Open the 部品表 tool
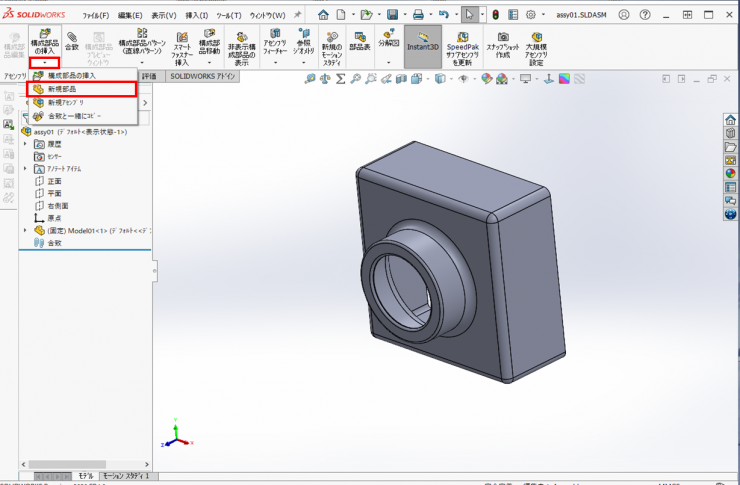Viewport: 740px width, 485px height. pyautogui.click(x=360, y=40)
